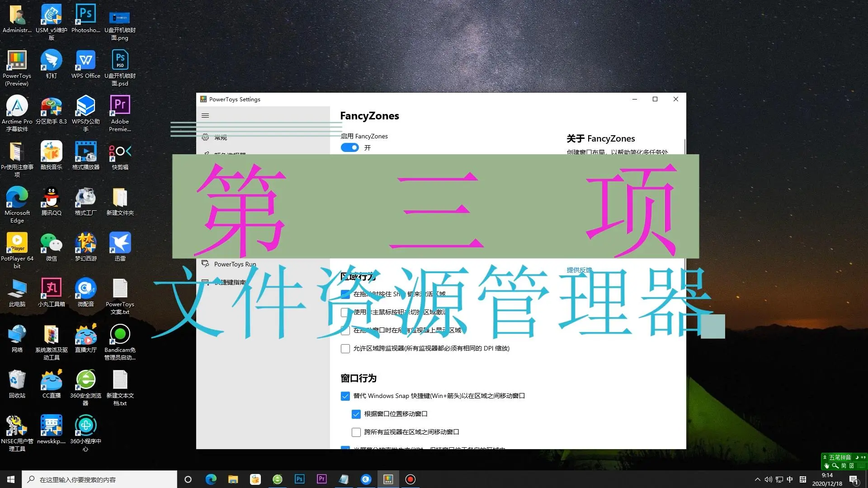Select the 梦幻西游 game icon
Image resolution: width=868 pixels, height=488 pixels.
86,247
